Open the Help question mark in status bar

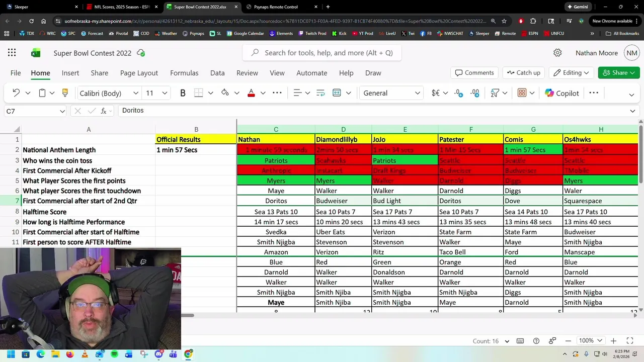[536, 341]
